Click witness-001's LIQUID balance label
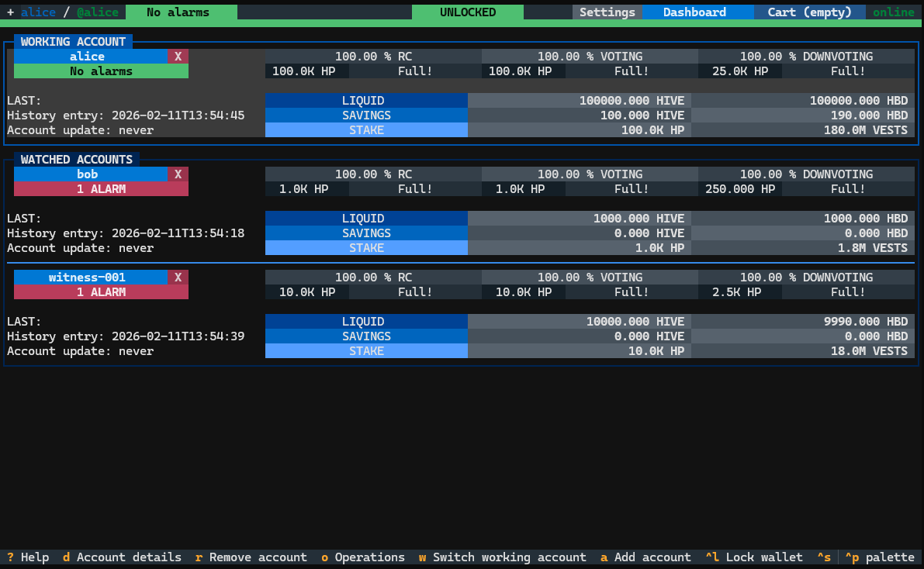924x569 pixels. [x=366, y=321]
